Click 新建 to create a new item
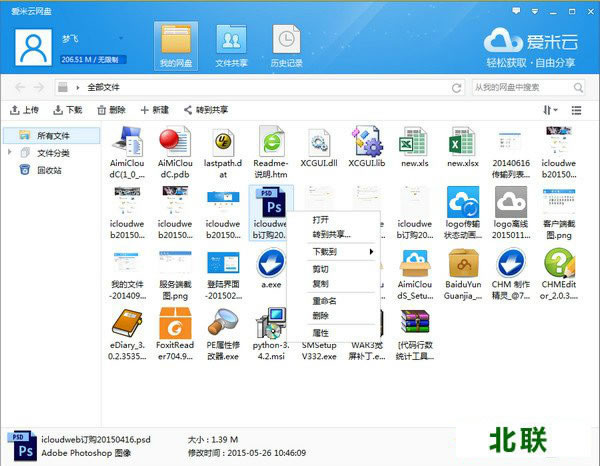 [x=155, y=109]
